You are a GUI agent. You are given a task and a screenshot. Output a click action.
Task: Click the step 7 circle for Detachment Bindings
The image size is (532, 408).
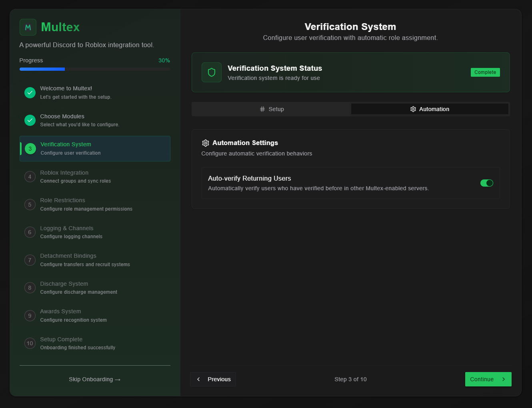(30, 260)
